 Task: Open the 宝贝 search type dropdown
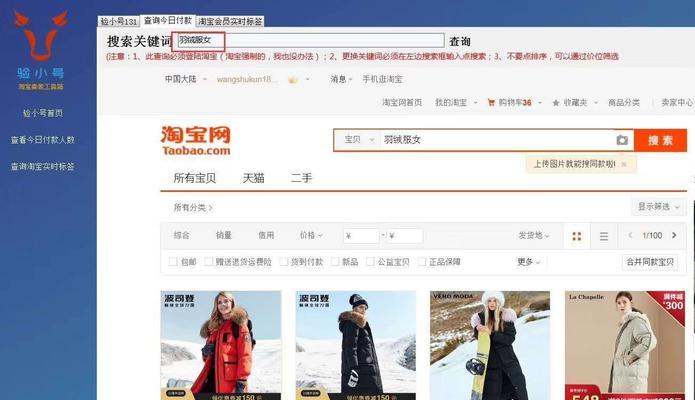point(359,140)
